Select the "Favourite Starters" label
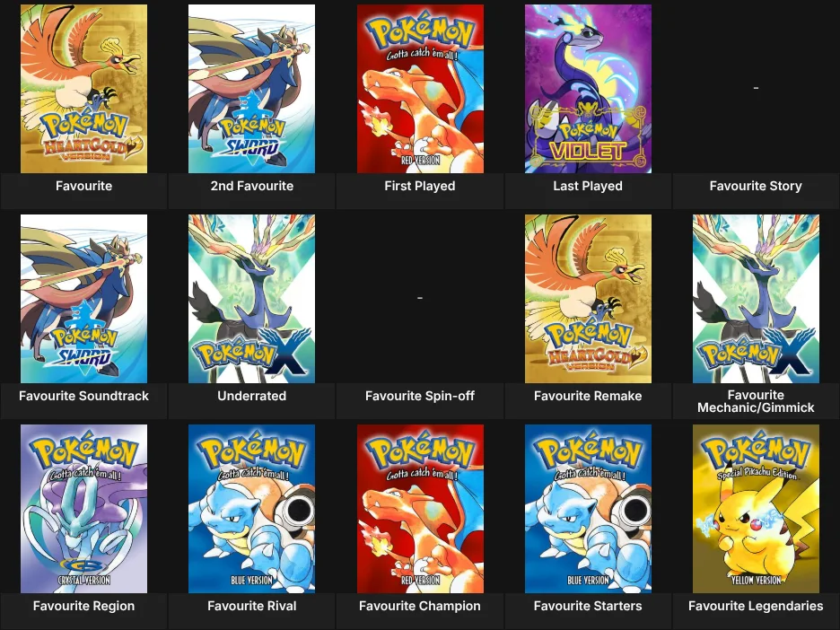840x630 pixels. point(588,606)
